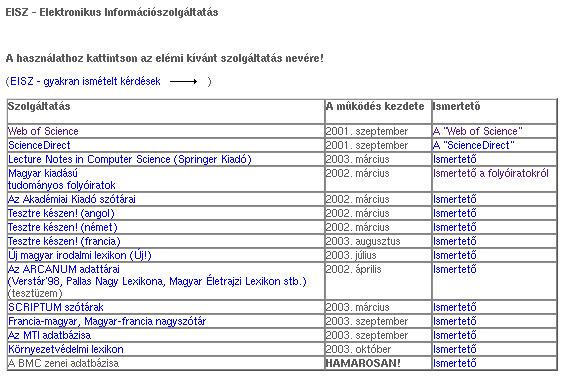Open Ismertető in the ARCANUM adattárai row
566x376 pixels.
point(455,270)
